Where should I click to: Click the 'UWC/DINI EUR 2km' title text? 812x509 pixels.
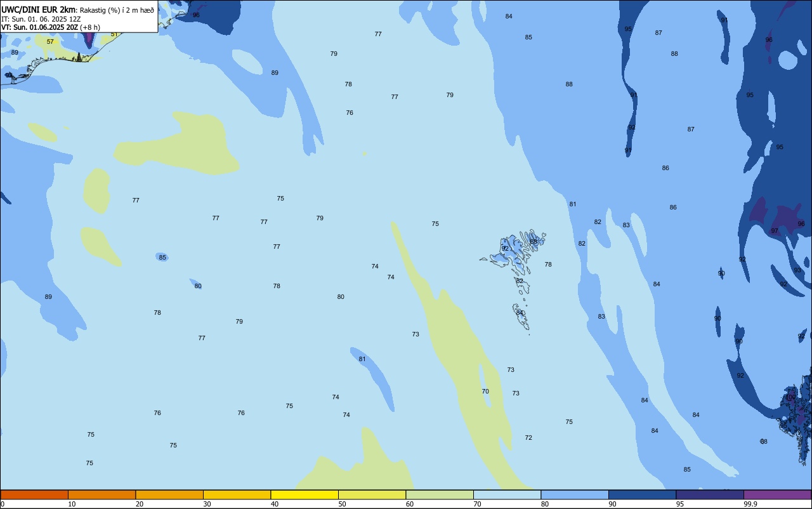(39, 10)
